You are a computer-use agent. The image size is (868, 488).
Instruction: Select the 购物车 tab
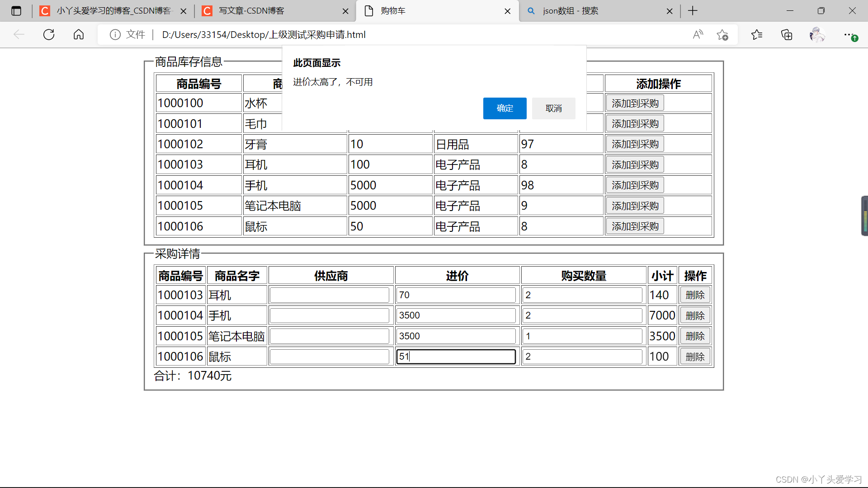pyautogui.click(x=438, y=11)
